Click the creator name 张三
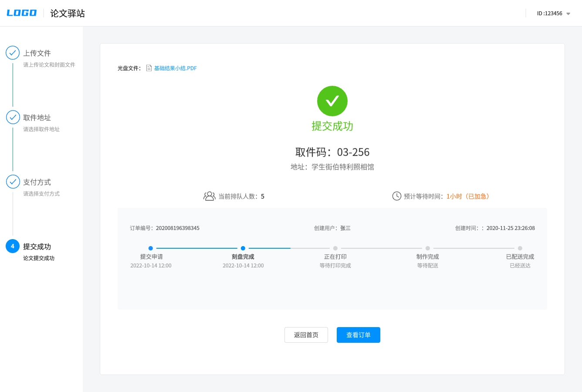582x392 pixels. tap(345, 228)
